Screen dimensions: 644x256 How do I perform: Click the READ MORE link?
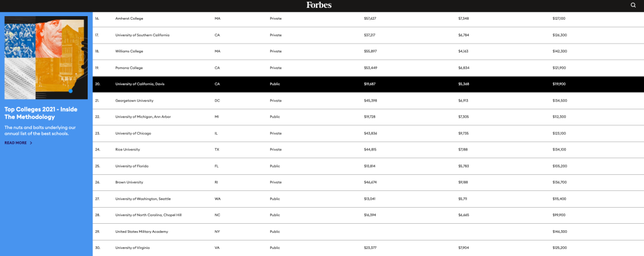click(x=16, y=143)
